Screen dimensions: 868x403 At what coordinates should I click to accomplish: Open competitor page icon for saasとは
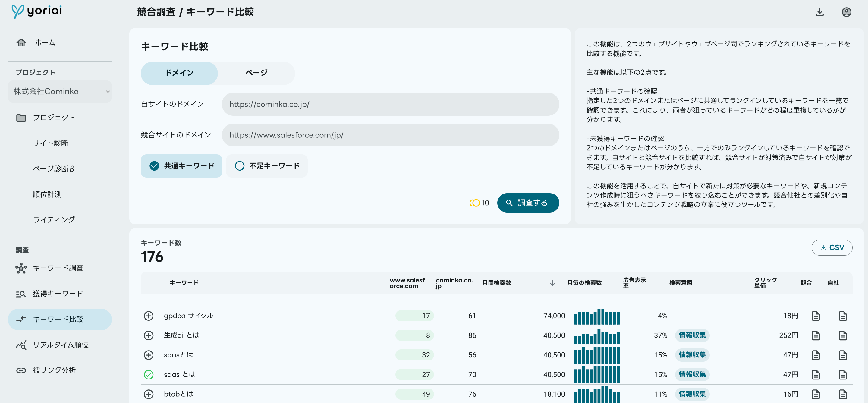pyautogui.click(x=816, y=355)
